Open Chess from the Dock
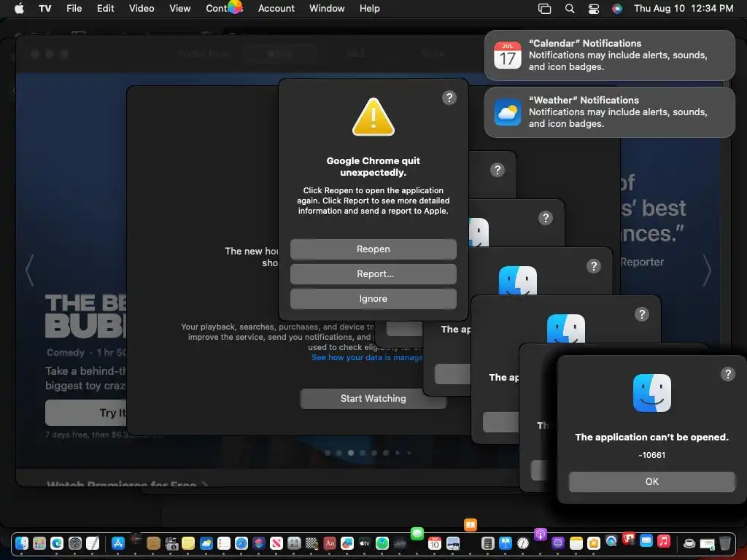 (312, 543)
